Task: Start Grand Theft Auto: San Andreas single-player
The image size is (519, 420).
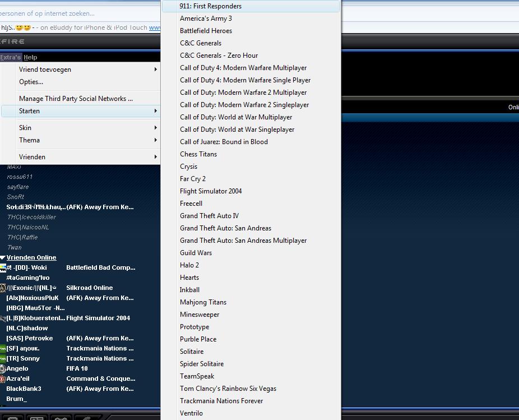Action: [x=251, y=228]
